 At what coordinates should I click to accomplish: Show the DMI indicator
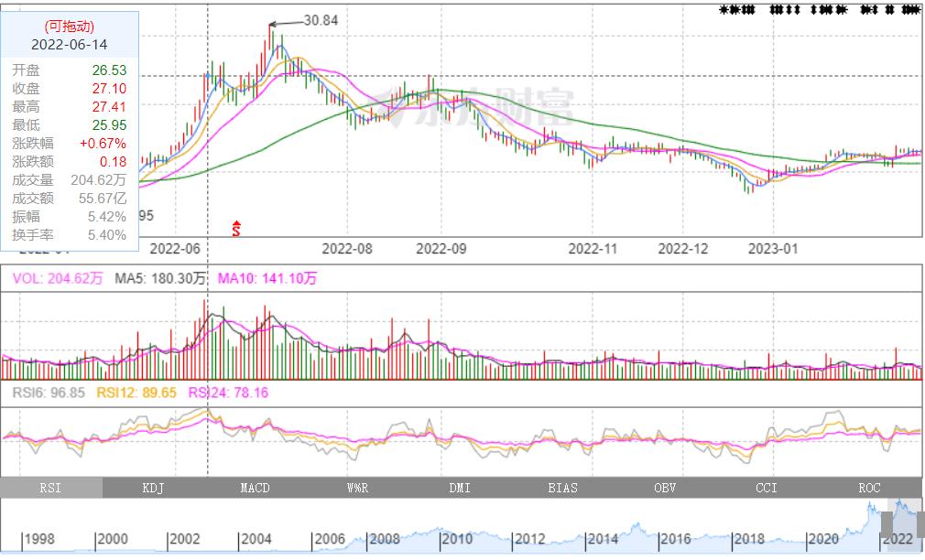[x=460, y=488]
